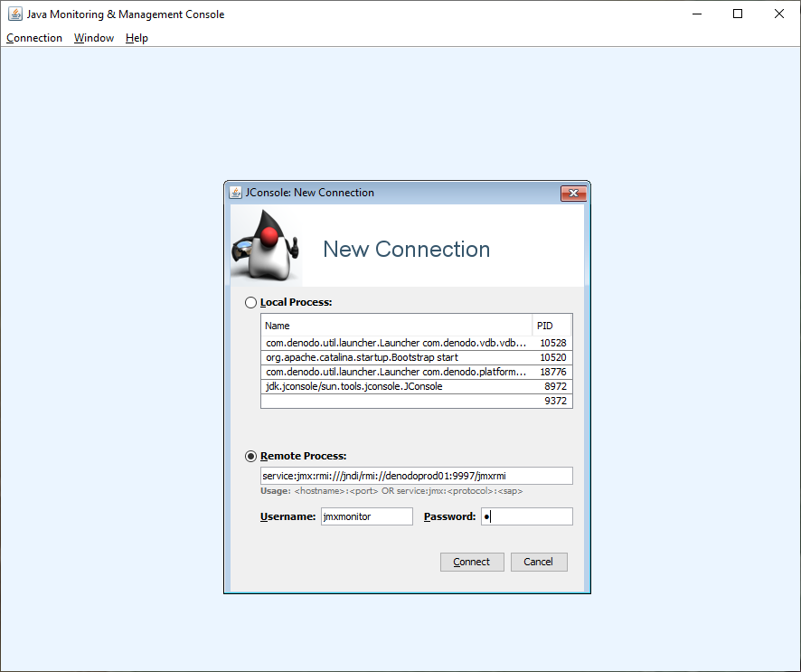Image resolution: width=801 pixels, height=672 pixels.
Task: Select org.apache.catalina.startup.Bootstrap start row
Action: coord(417,357)
